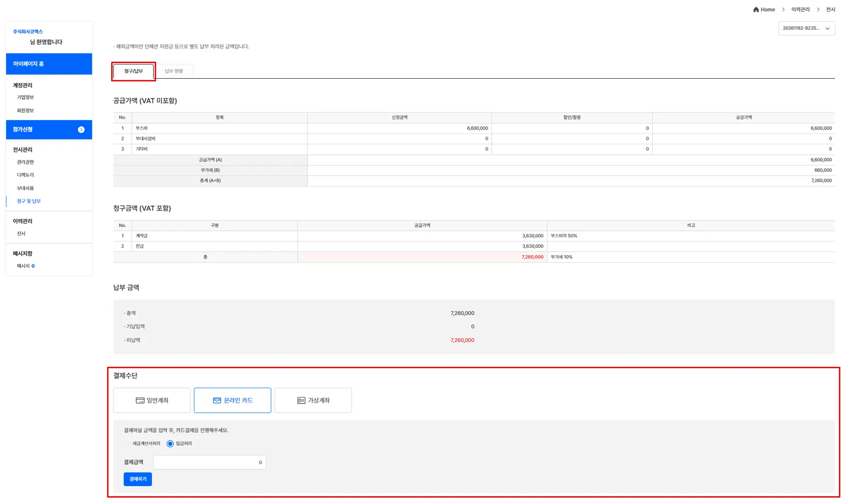Click the Home icon in the breadcrumb
Screen dimensions: 844x504
(756, 10)
